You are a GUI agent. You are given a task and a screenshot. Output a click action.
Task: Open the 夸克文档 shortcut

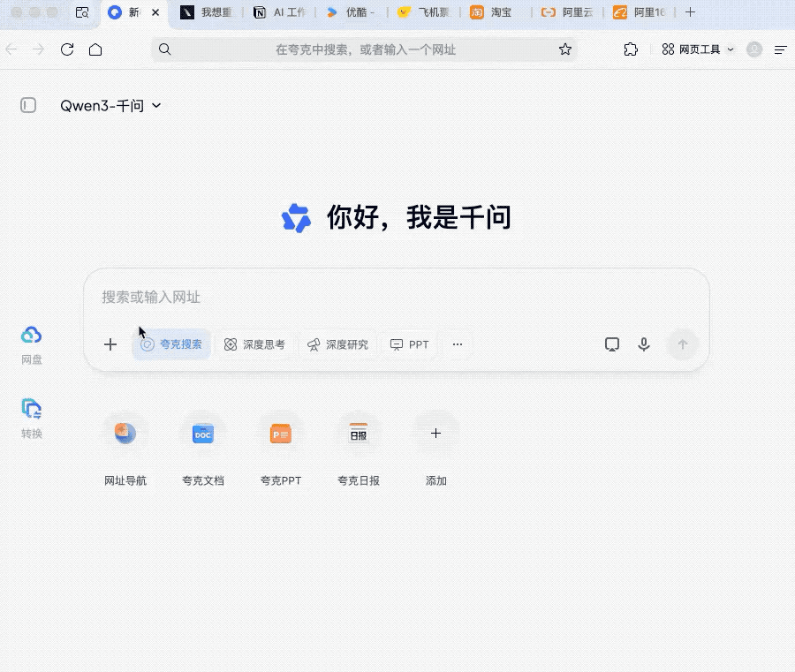click(x=203, y=434)
